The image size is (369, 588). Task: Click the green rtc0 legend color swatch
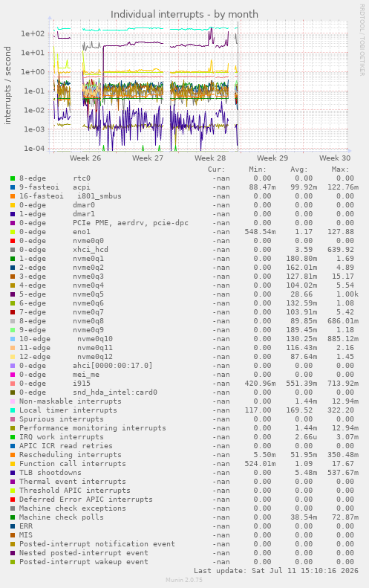point(13,178)
